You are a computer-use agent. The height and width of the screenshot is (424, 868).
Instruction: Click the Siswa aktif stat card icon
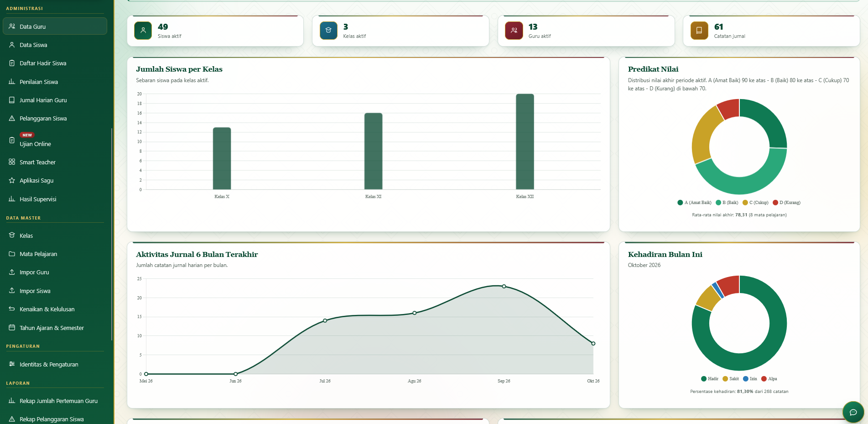(143, 31)
